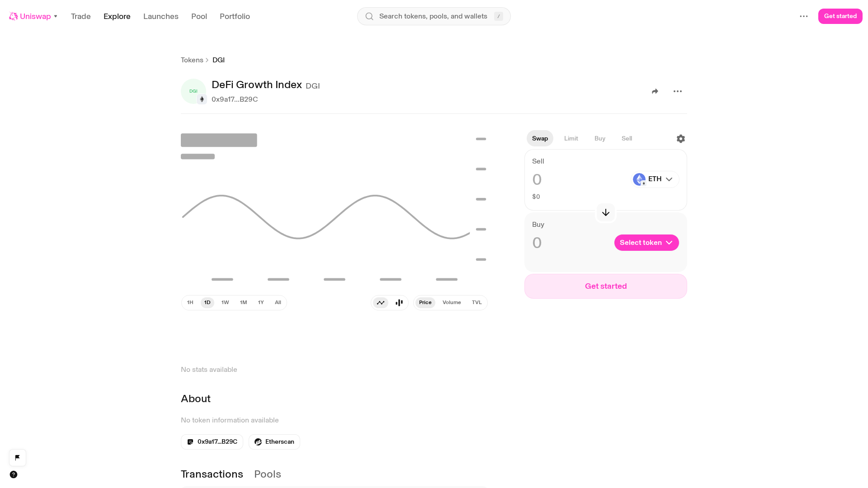Screen dimensions: 868x488
Task: Click the Buy amount input
Action: 571,243
